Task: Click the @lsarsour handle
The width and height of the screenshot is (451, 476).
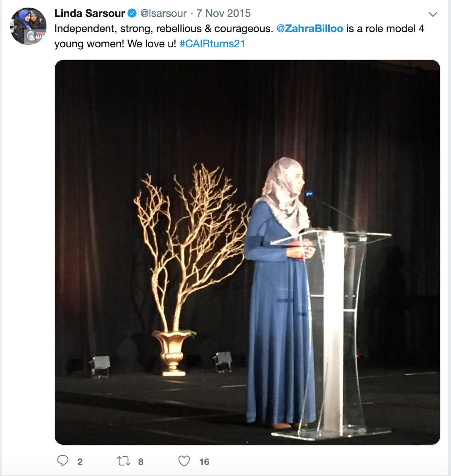Action: [163, 14]
